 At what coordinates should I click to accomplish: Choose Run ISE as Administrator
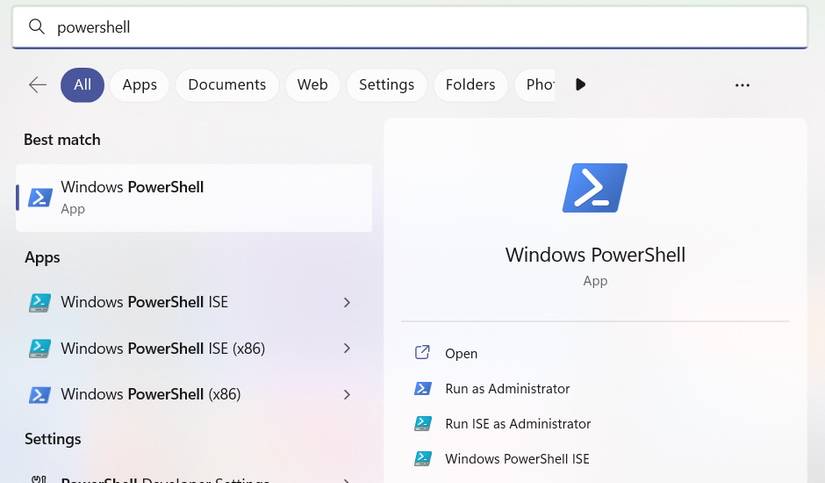518,424
